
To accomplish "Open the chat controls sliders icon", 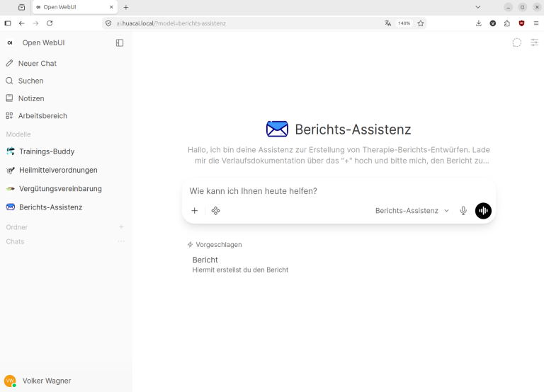I will [x=534, y=42].
